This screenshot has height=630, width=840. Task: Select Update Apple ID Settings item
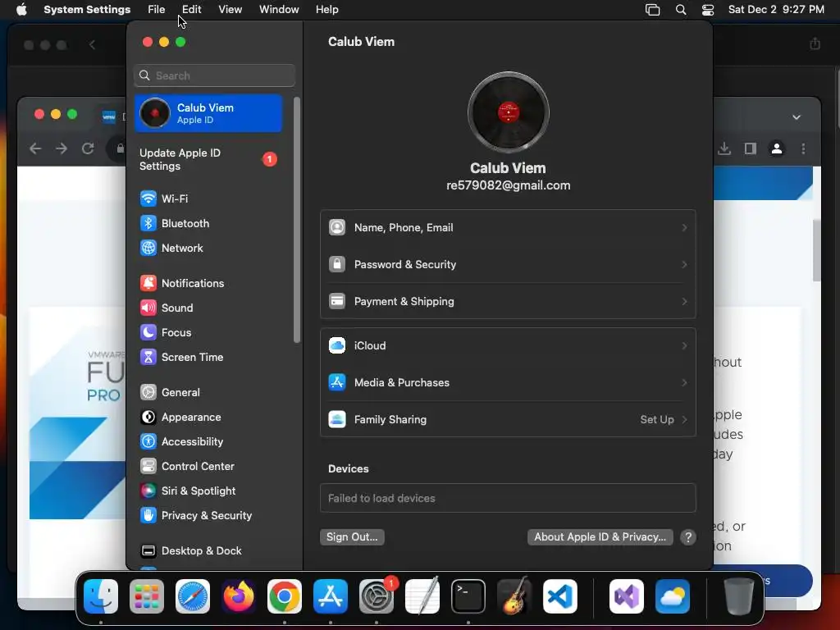point(208,160)
